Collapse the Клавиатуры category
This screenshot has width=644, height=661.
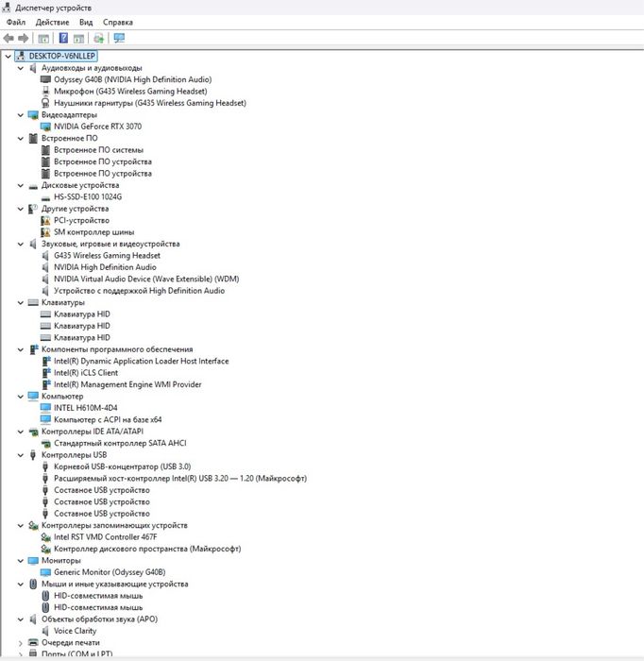[x=20, y=303]
